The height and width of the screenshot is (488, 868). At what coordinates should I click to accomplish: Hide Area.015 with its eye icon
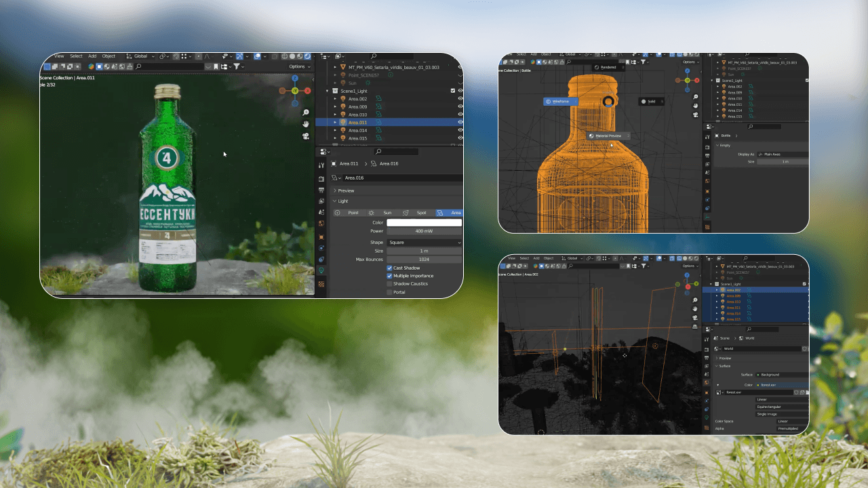[460, 138]
